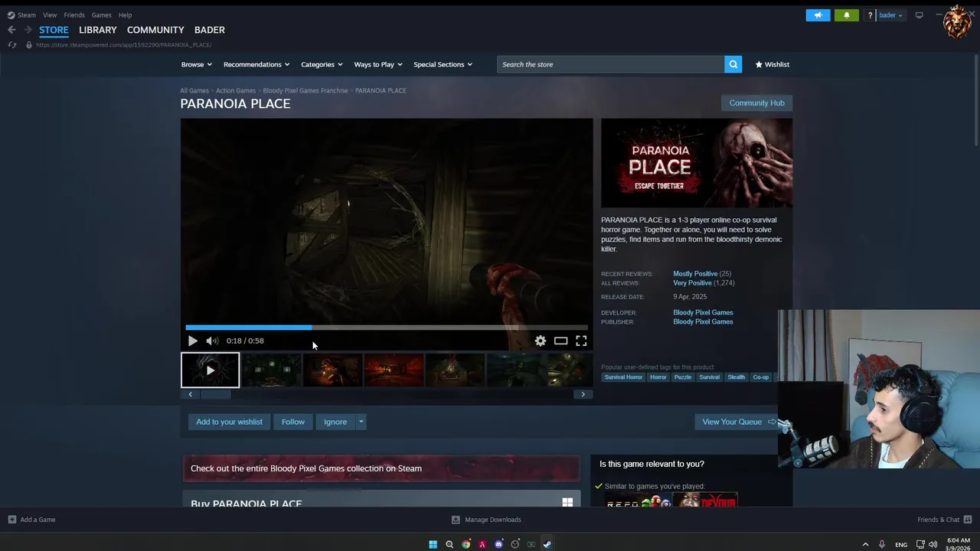Go to the COMMUNITY tab
The height and width of the screenshot is (551, 980).
click(155, 30)
